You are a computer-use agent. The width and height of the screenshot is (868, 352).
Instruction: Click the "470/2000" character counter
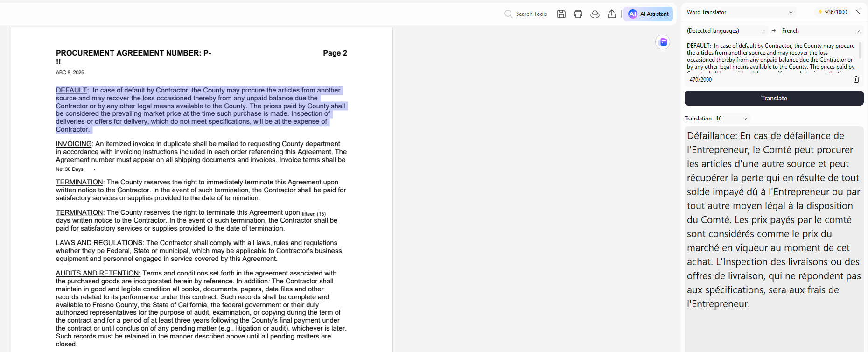point(700,80)
